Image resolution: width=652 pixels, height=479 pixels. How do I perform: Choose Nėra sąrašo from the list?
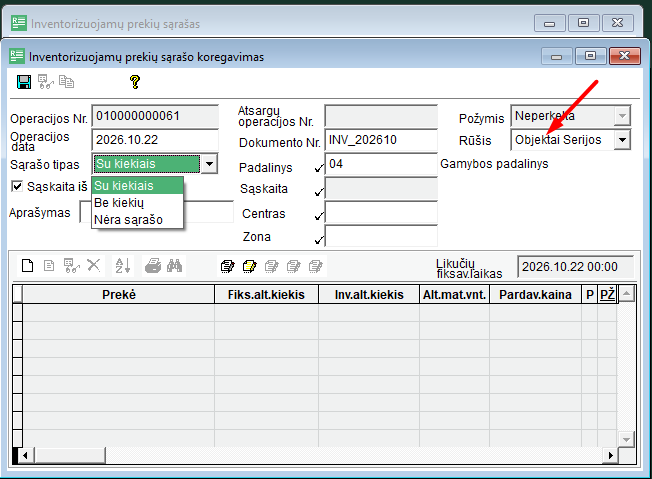pos(137,220)
